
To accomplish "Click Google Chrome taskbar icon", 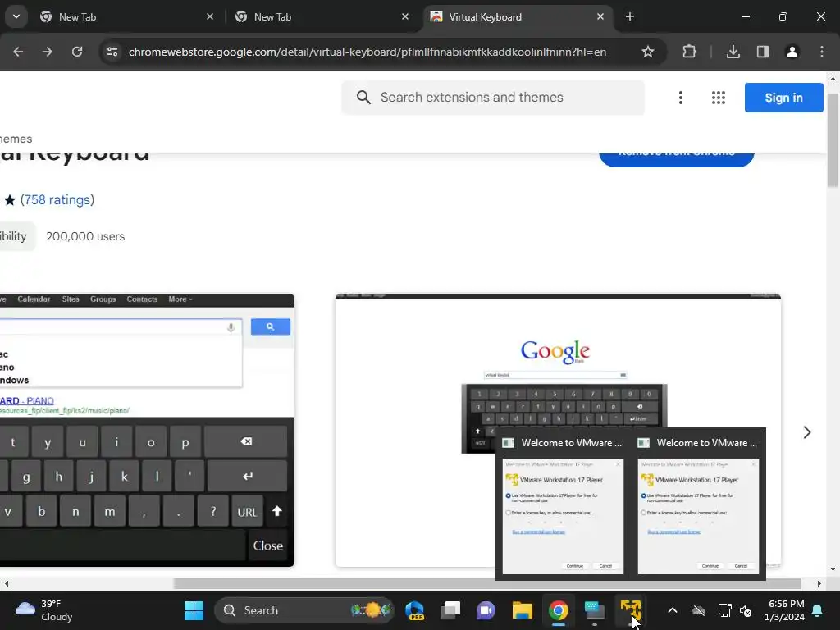I will coord(558,610).
